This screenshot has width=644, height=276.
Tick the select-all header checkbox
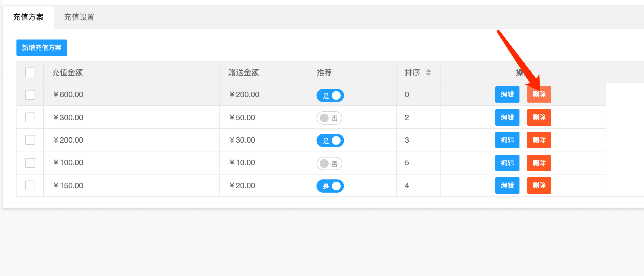(x=30, y=72)
